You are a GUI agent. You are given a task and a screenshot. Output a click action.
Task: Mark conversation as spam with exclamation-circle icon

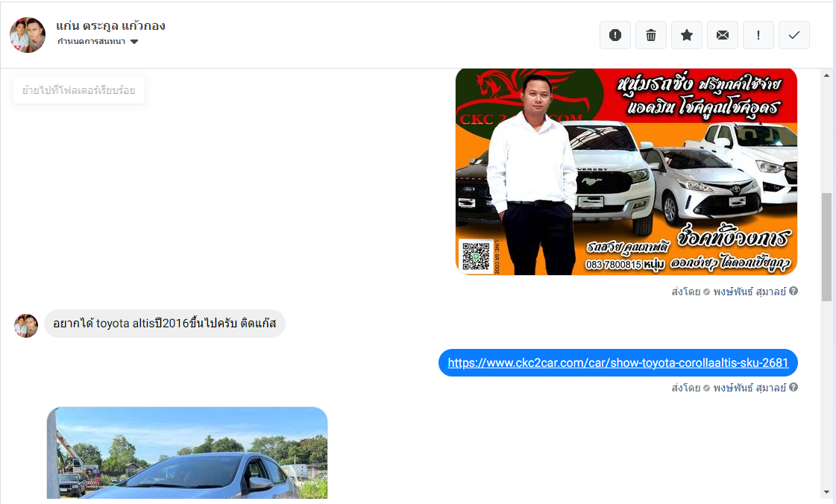615,35
